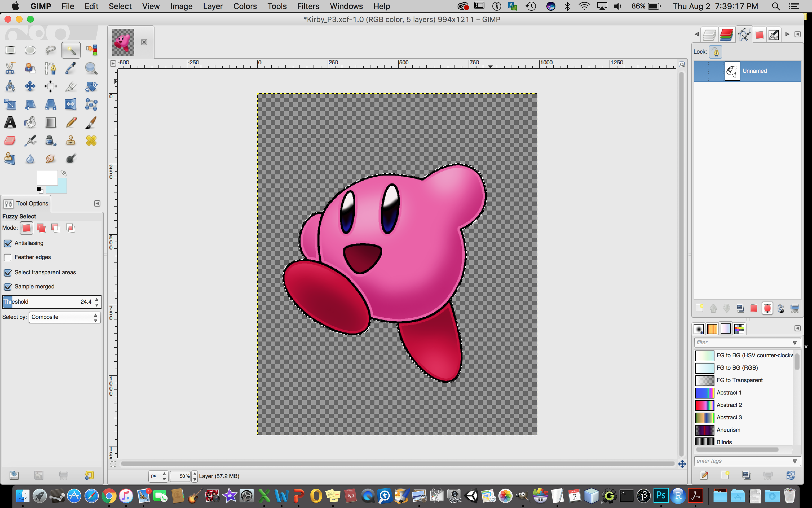
Task: Switch to the Channels dock tab
Action: [727, 35]
